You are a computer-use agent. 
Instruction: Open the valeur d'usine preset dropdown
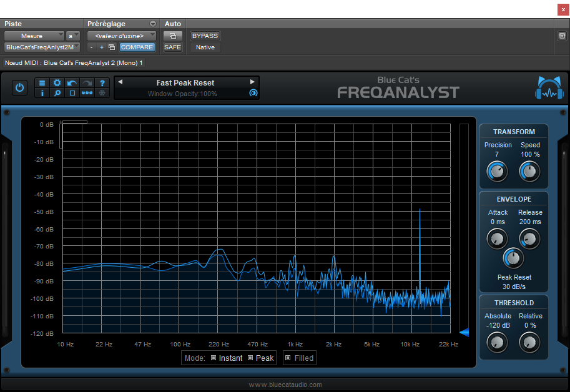tap(121, 36)
